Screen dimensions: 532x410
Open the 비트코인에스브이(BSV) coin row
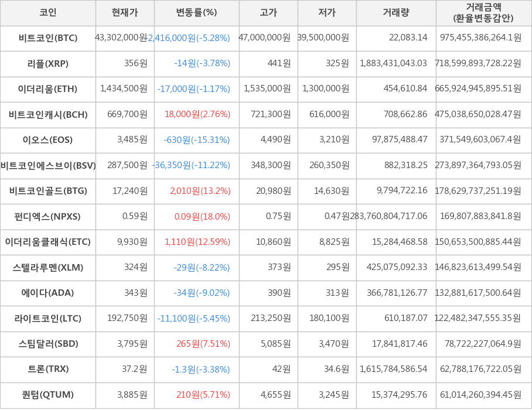pyautogui.click(x=48, y=165)
